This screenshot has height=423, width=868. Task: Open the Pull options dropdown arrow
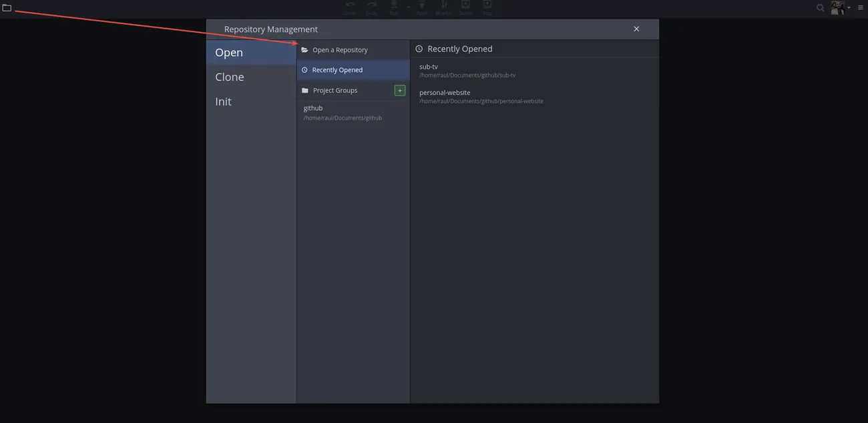(x=408, y=7)
